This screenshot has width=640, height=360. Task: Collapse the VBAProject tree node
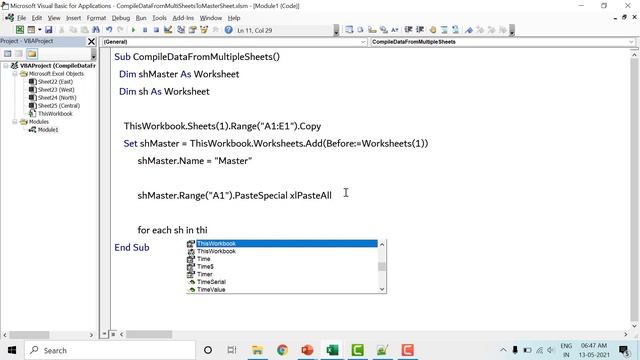(6, 65)
